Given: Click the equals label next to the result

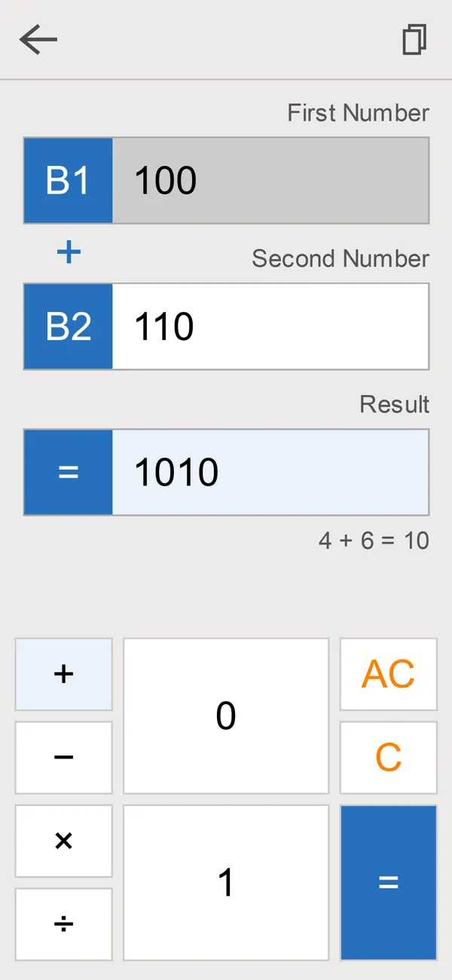Looking at the screenshot, I should (68, 472).
